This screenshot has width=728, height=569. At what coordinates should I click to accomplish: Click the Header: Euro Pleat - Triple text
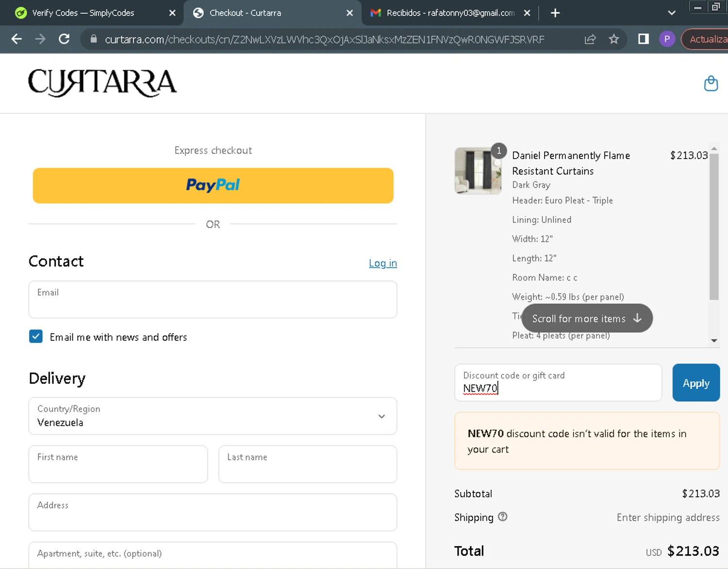[563, 200]
